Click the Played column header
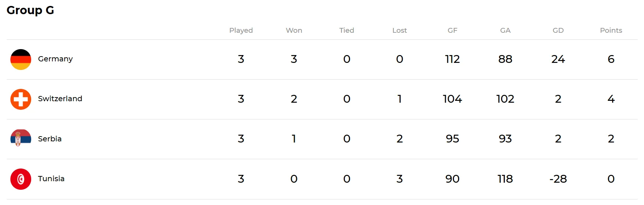644x205 pixels. click(241, 31)
